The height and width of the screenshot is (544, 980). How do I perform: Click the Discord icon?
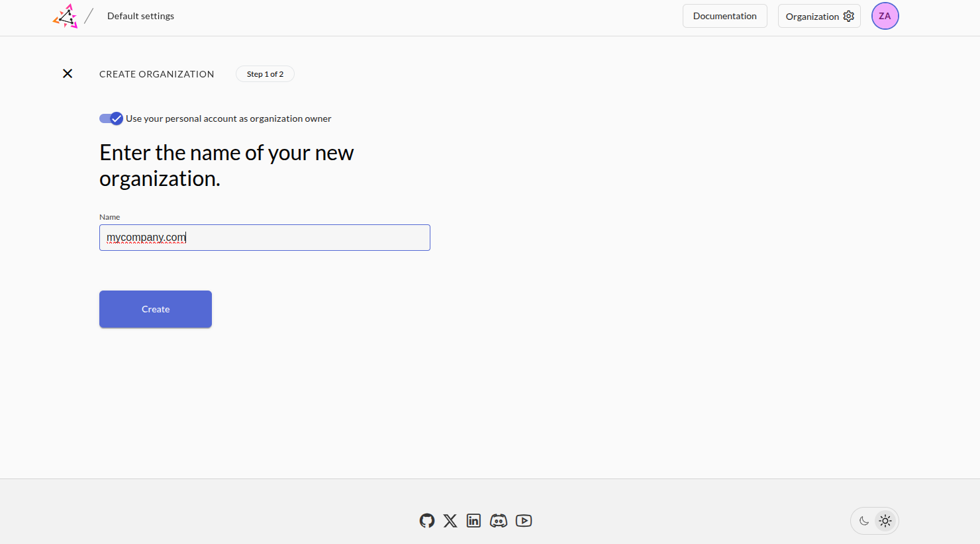[x=498, y=521]
